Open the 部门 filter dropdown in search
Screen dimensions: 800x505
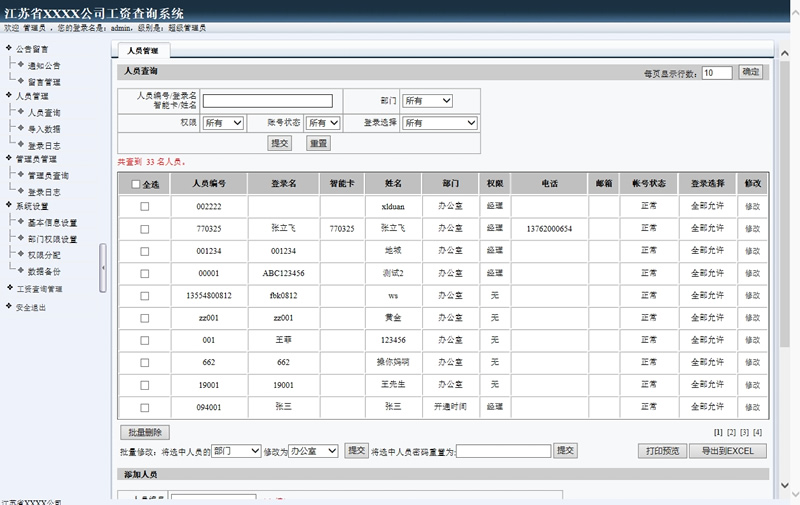[x=428, y=101]
